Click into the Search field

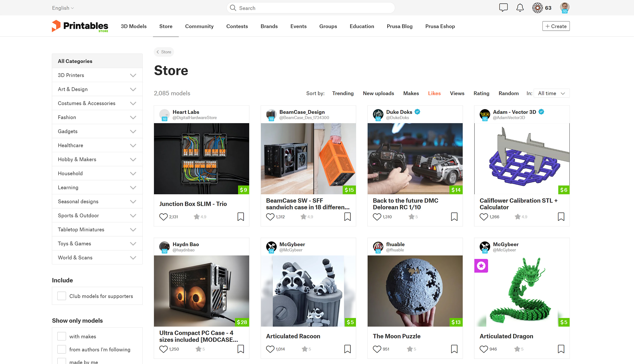click(x=311, y=8)
